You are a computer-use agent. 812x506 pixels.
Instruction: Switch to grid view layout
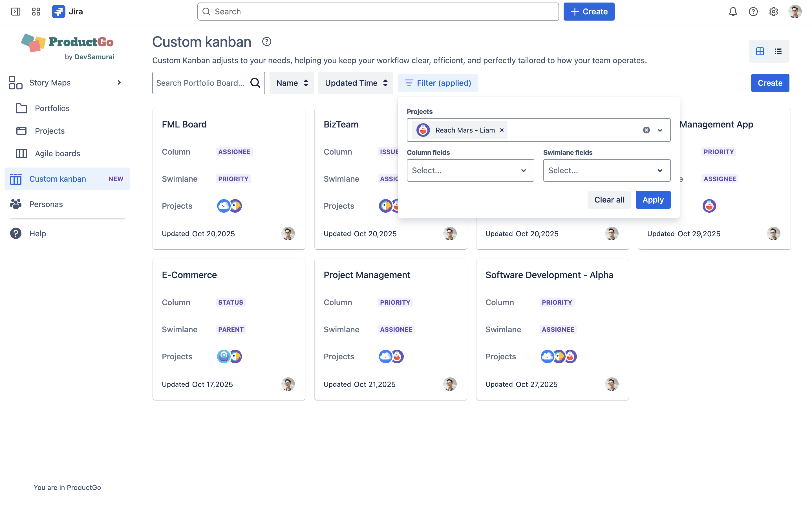[x=760, y=51]
